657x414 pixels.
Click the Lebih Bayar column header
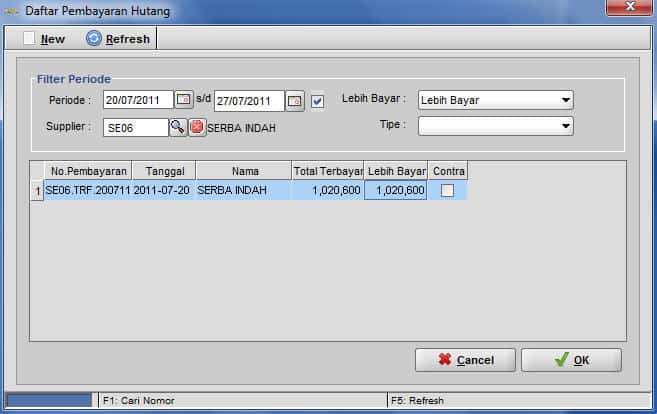396,171
